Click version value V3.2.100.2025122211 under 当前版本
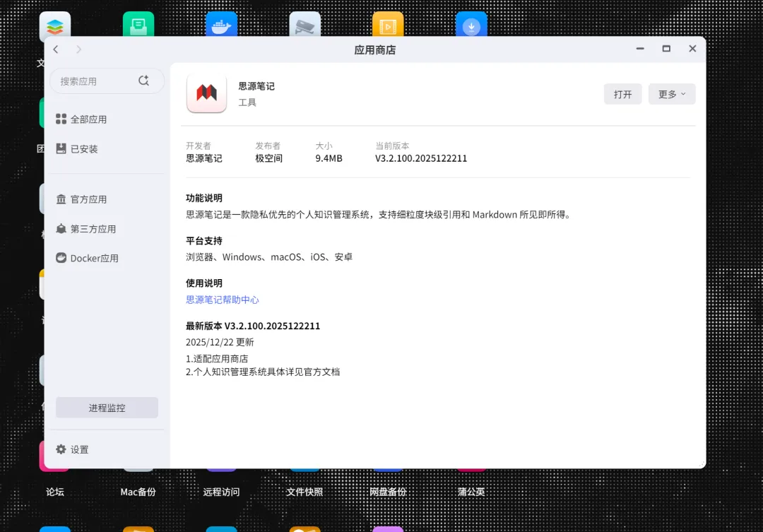The height and width of the screenshot is (532, 763). (421, 158)
